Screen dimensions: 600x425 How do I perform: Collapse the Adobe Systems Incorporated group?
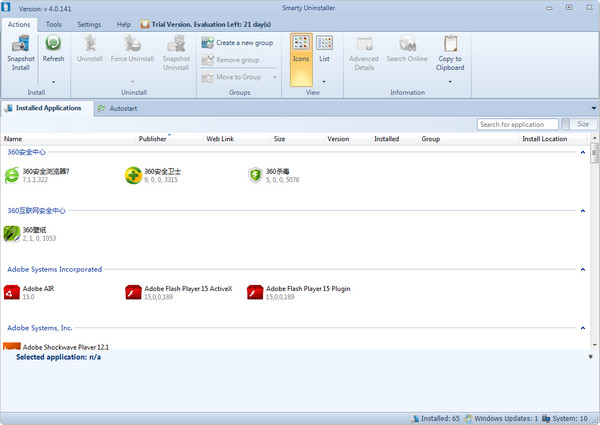coord(583,270)
